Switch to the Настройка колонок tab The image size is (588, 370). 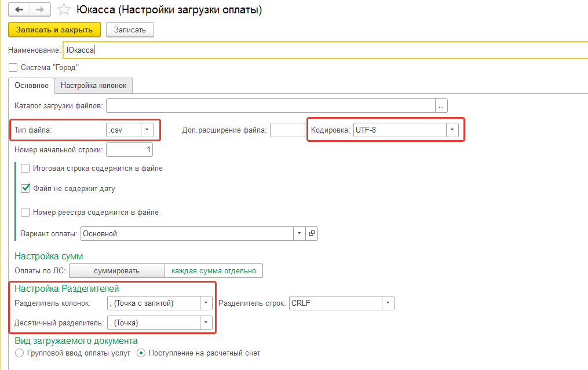93,86
